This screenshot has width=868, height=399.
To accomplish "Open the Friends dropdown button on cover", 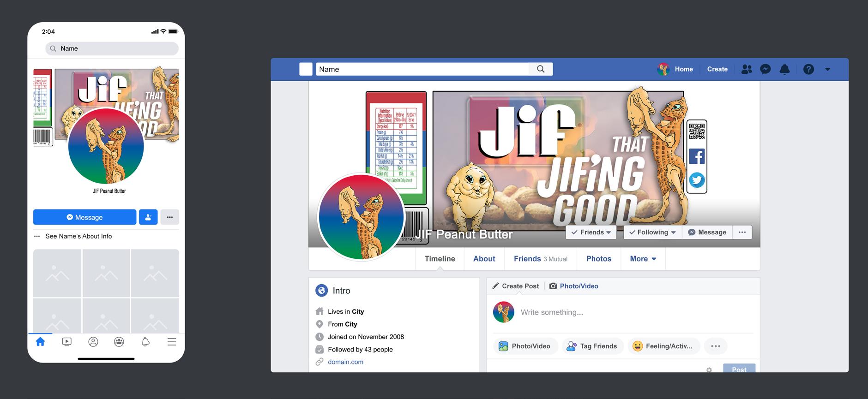I will (591, 232).
